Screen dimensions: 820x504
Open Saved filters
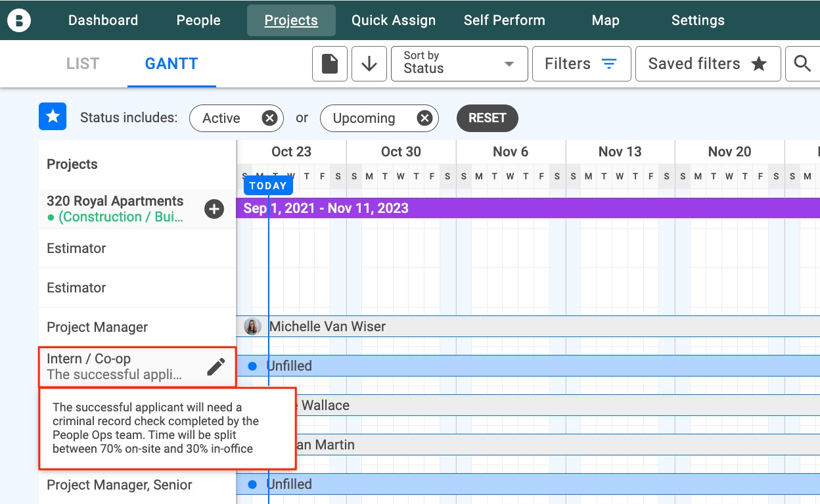[708, 64]
